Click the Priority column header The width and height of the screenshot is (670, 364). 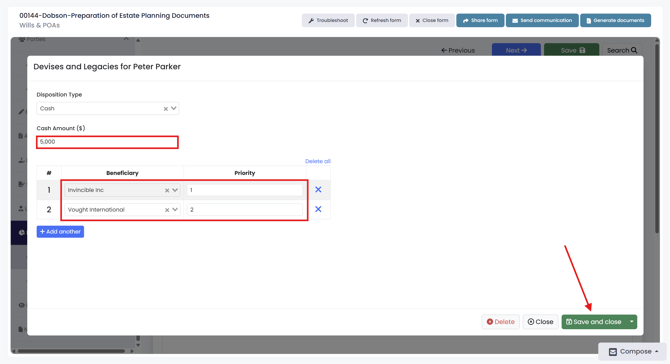(x=244, y=173)
